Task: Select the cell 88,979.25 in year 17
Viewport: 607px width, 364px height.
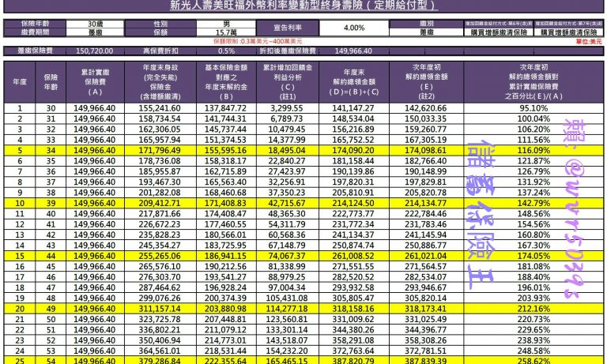Action: pyautogui.click(x=287, y=277)
